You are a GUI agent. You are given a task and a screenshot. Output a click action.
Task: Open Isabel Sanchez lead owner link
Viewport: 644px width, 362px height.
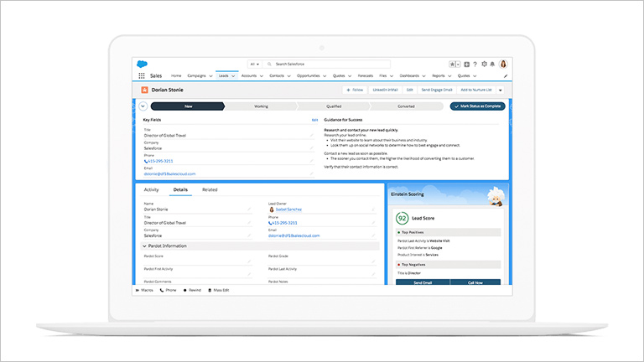point(288,209)
